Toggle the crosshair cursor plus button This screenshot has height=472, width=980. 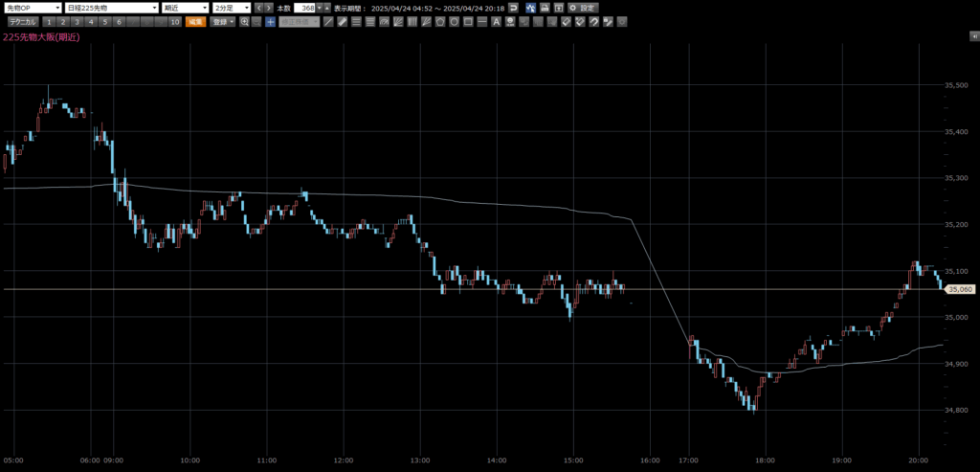[x=270, y=21]
